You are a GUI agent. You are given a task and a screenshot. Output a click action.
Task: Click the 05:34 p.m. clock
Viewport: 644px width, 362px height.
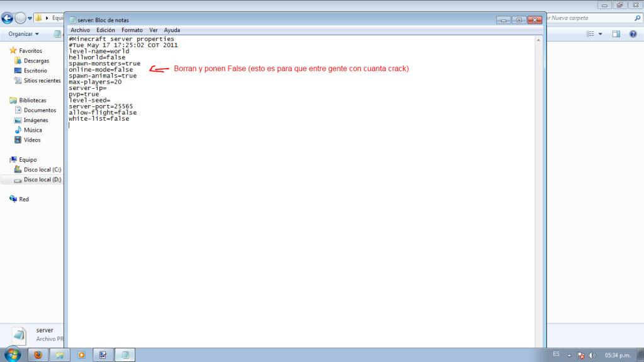[x=618, y=356]
